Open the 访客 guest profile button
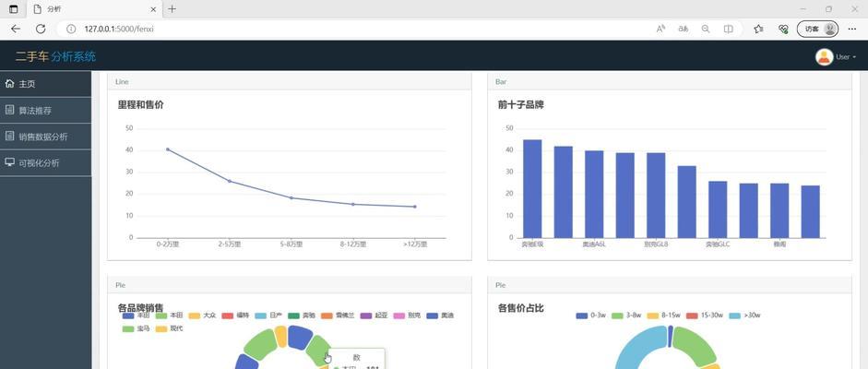 [817, 29]
